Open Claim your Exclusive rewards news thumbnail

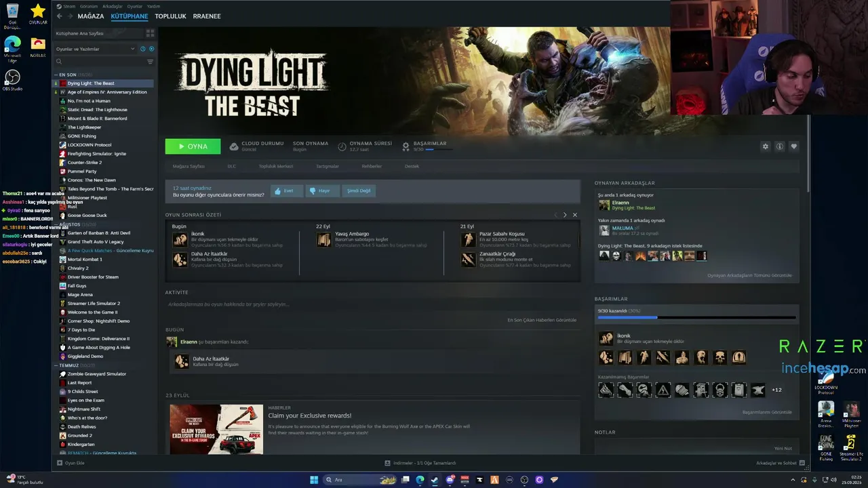[216, 429]
